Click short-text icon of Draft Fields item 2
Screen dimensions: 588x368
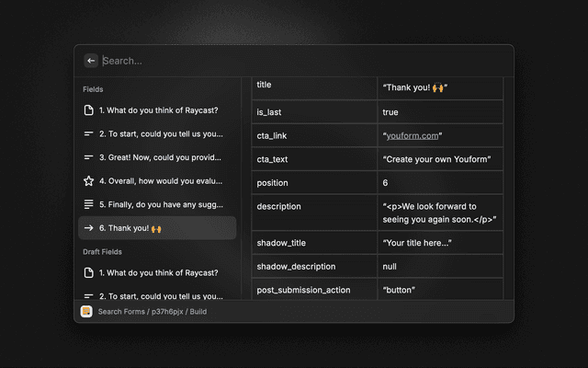(89, 296)
